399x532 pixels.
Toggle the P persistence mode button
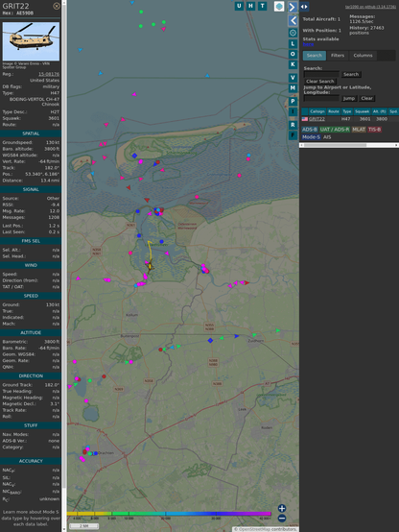[x=293, y=101]
